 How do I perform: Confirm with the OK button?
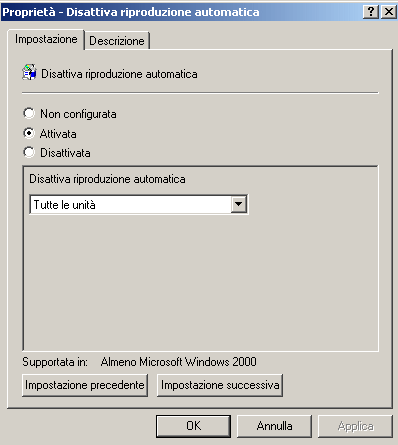pos(193,426)
